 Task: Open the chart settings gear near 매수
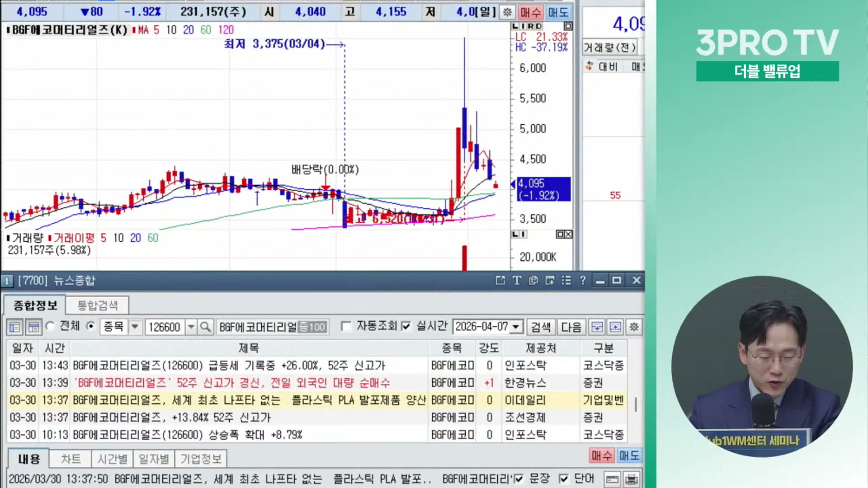pos(507,12)
